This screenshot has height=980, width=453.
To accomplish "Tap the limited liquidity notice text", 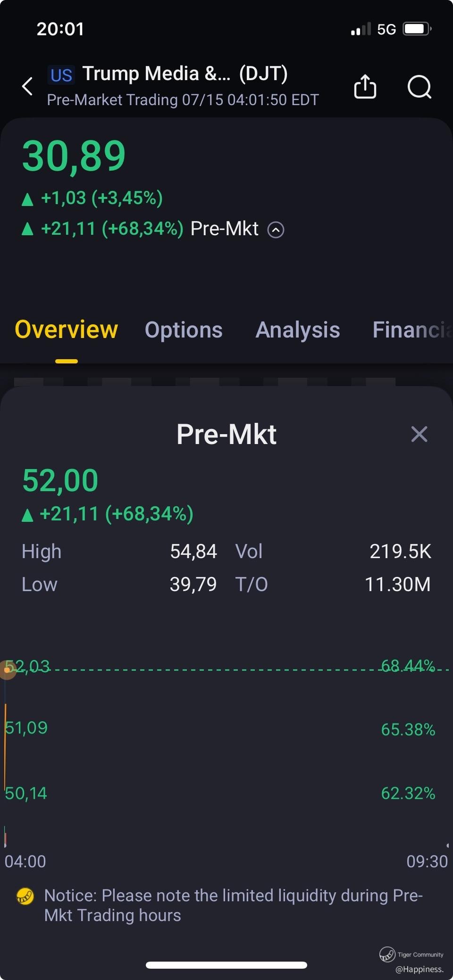I will coord(233,905).
